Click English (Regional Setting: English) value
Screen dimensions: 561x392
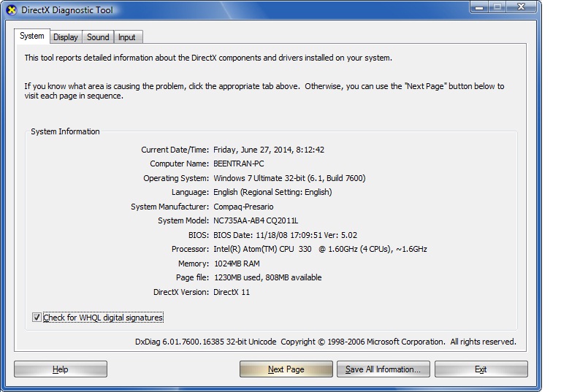click(272, 192)
